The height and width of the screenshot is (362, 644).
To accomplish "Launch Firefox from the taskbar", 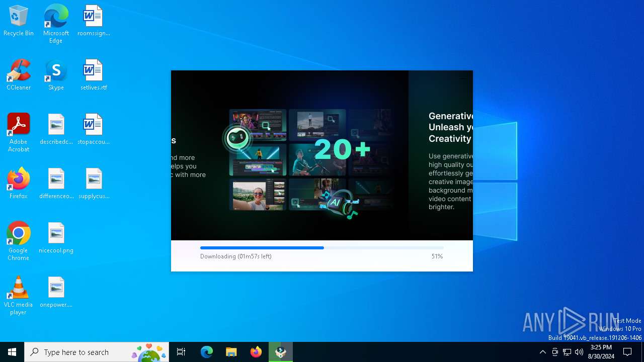I will [256, 352].
